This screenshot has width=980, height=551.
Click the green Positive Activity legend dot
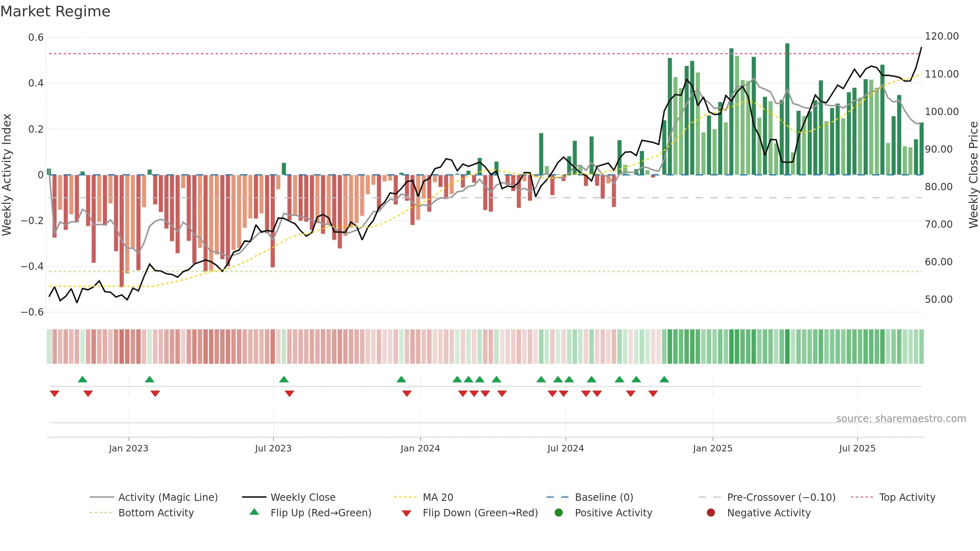(x=559, y=512)
